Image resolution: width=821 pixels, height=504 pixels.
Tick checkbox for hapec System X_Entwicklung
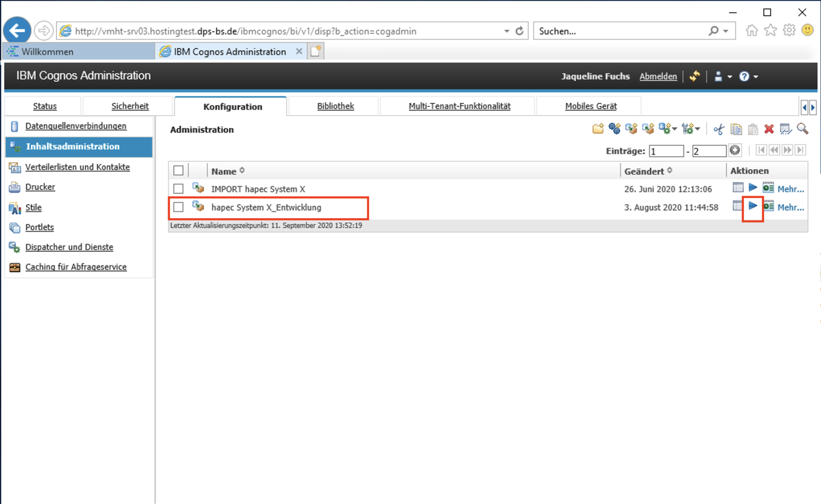[178, 207]
